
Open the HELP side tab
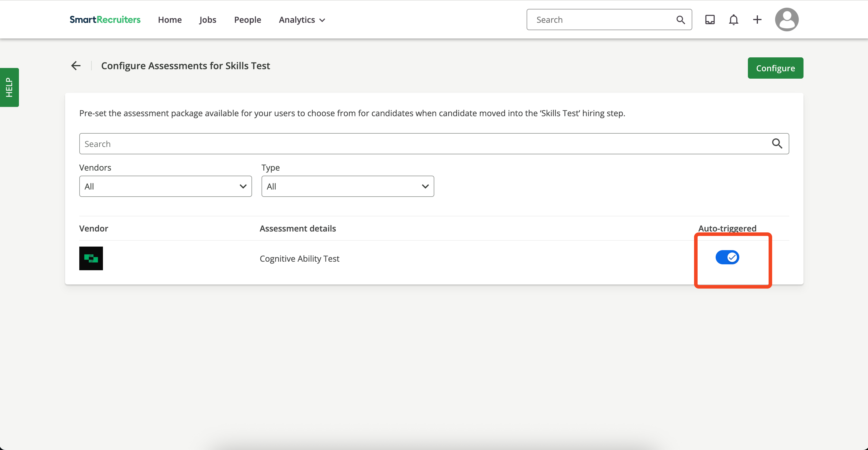(x=9, y=87)
